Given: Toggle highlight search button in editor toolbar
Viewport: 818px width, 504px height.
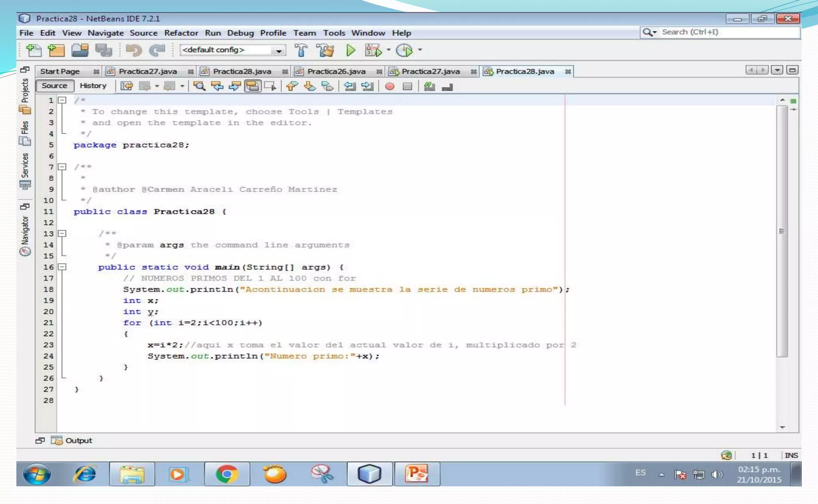Looking at the screenshot, I should (x=252, y=86).
